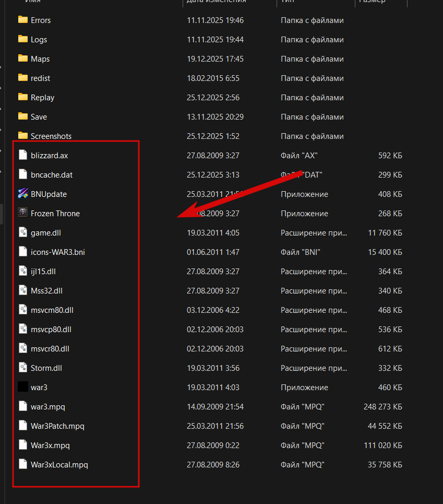Click the blizzard.ax file icon

pyautogui.click(x=23, y=155)
